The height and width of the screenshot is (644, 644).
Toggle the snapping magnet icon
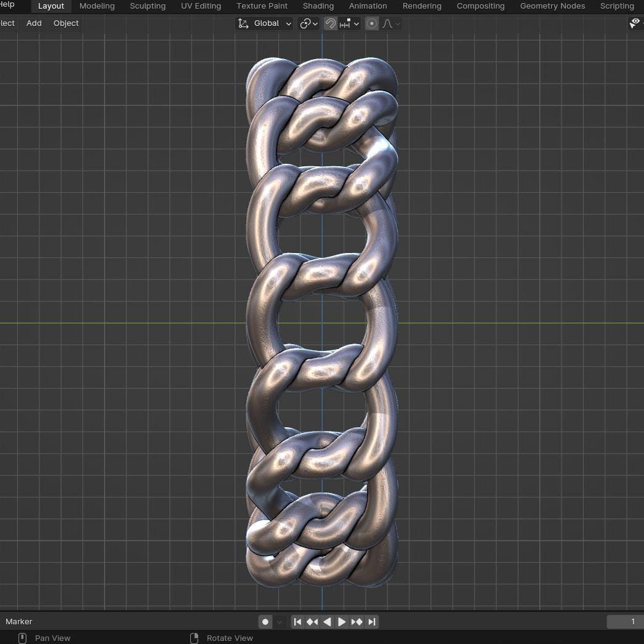pos(330,24)
